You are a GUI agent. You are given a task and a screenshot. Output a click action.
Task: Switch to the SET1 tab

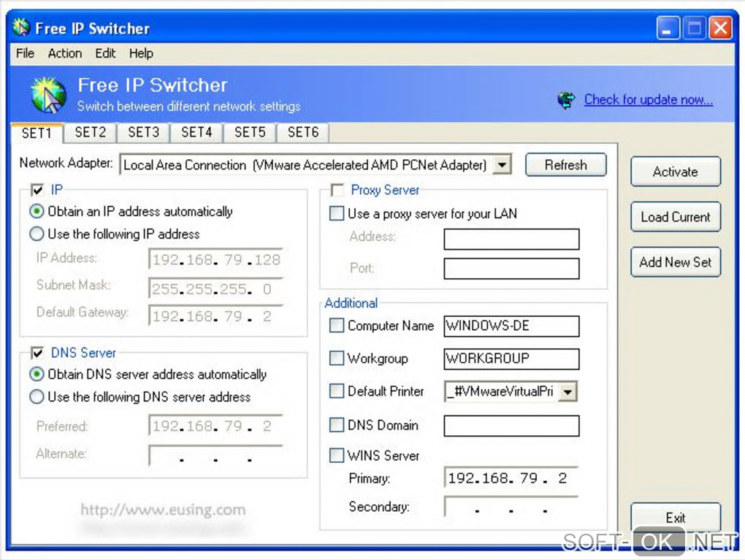(37, 133)
